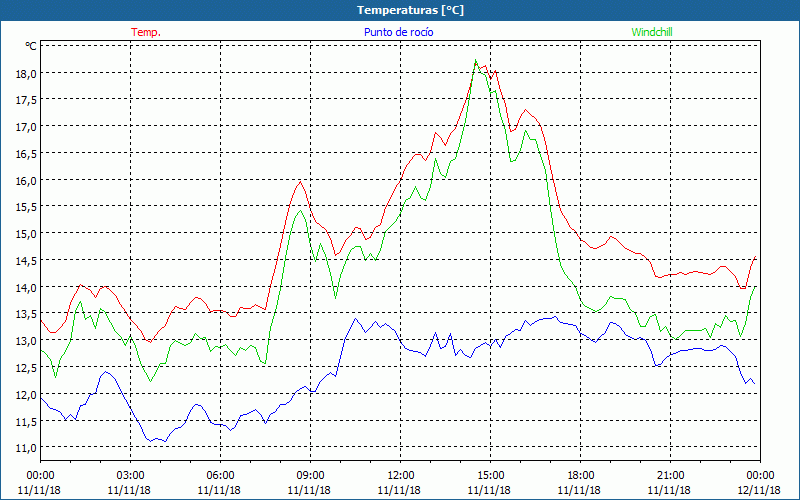Viewport: 800px width, 500px height.
Task: Click the 12,5 y-axis value
Action: 27,367
